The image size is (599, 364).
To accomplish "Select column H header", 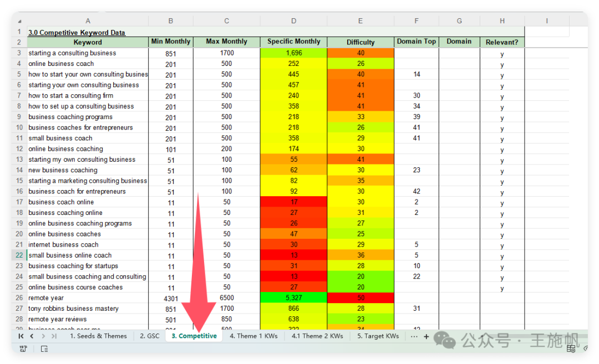I will 502,21.
